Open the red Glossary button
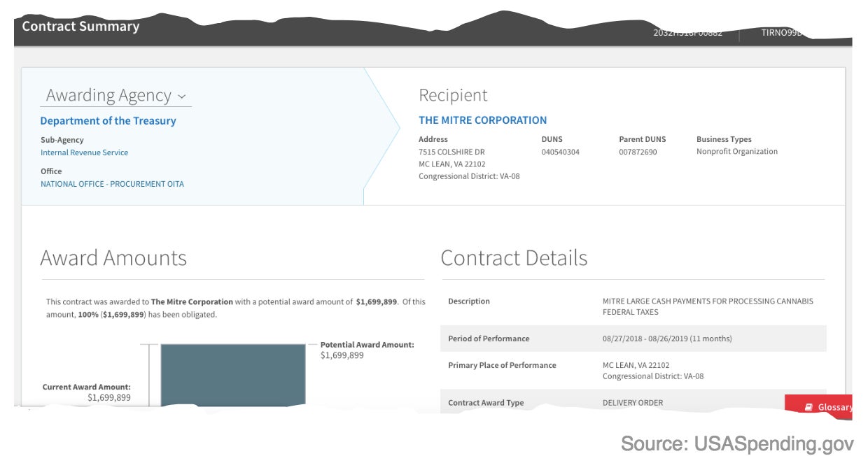Viewport: 868px width, 456px height. (819, 406)
